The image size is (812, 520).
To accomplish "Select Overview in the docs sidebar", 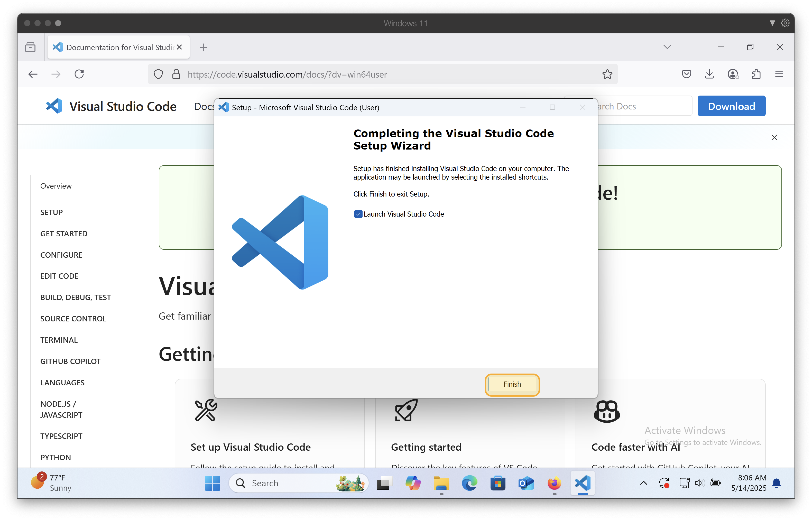I will point(56,186).
